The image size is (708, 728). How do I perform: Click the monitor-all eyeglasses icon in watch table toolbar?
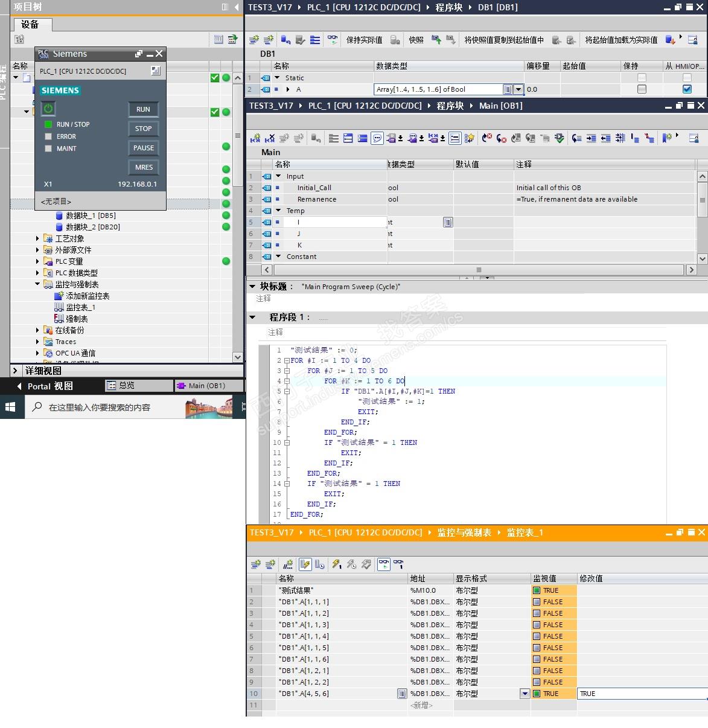pyautogui.click(x=384, y=564)
